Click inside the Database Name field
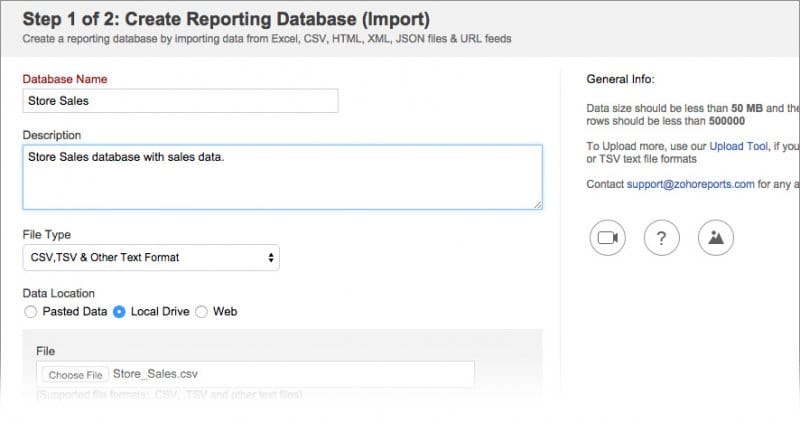Image resolution: width=800 pixels, height=423 pixels. coord(180,100)
